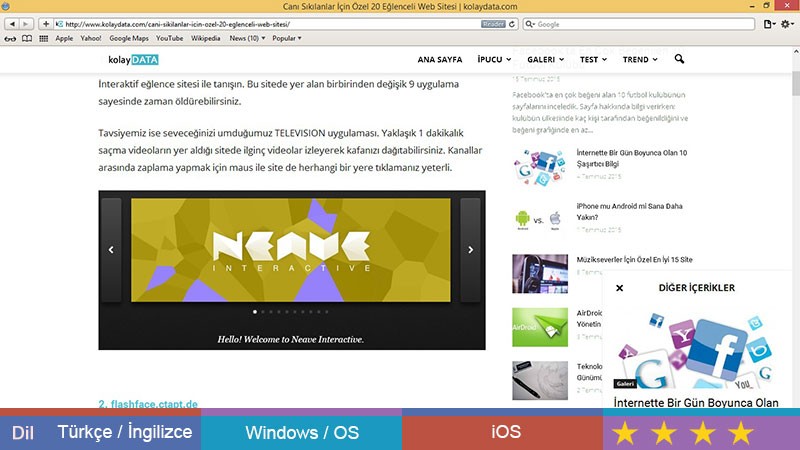The image size is (800, 450).
Task: Open bookmarks book icon
Action: click(27, 38)
